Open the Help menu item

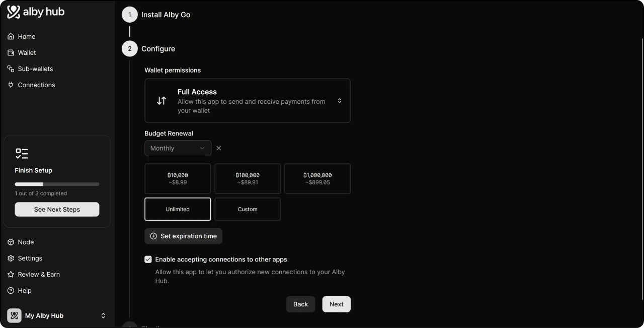coord(25,291)
